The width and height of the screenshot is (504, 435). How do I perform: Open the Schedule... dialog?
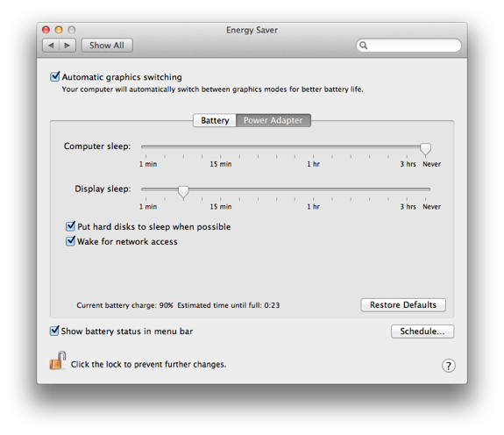(x=422, y=332)
